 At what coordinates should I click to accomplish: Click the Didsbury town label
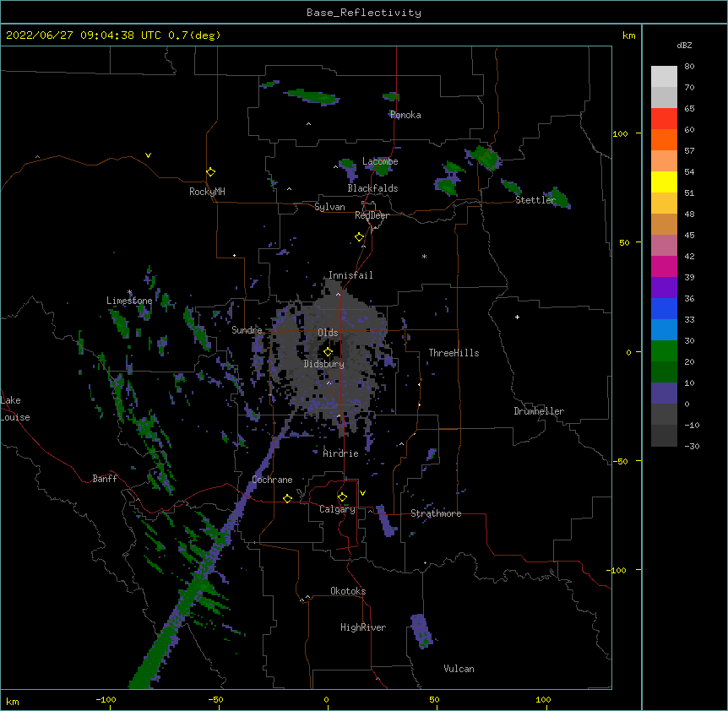324,364
